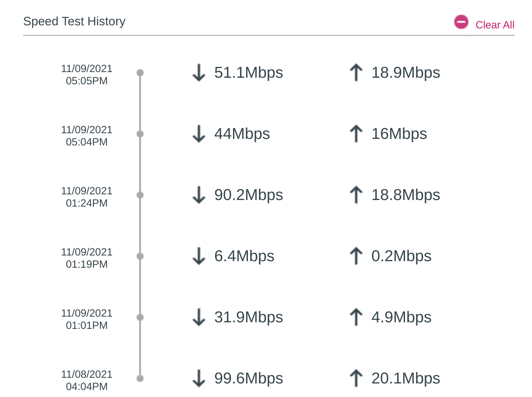This screenshot has height=397, width=532.
Task: Select the 05:05PM timeline marker dot
Action: point(140,72)
